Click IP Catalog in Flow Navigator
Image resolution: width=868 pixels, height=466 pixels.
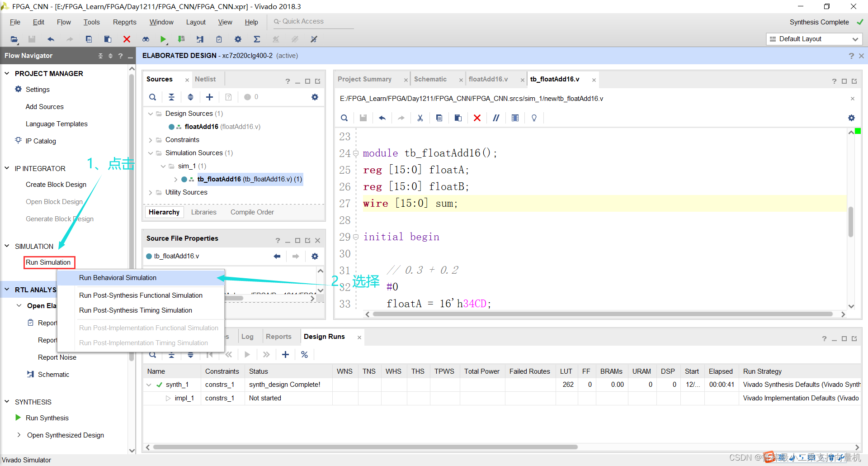(41, 141)
